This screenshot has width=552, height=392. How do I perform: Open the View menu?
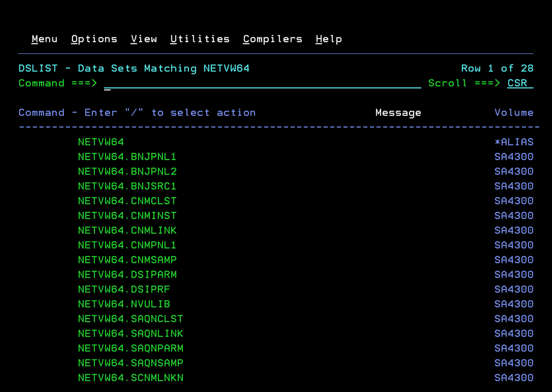[x=144, y=39]
